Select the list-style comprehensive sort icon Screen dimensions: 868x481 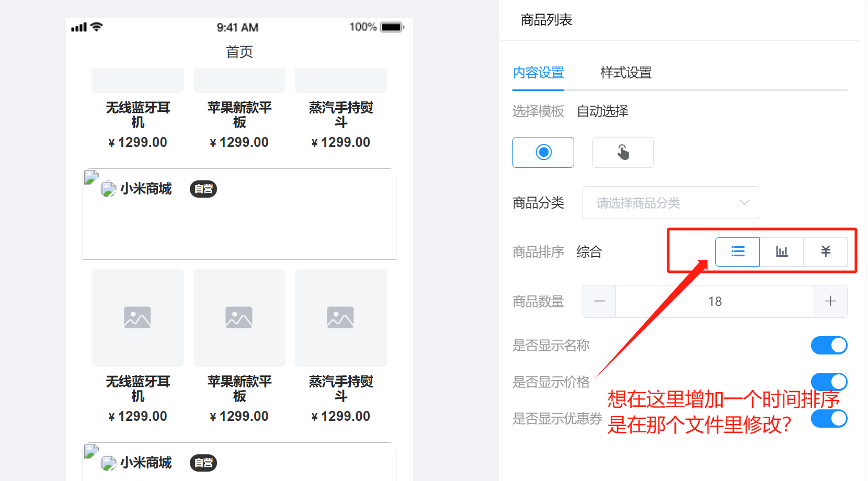(x=737, y=252)
